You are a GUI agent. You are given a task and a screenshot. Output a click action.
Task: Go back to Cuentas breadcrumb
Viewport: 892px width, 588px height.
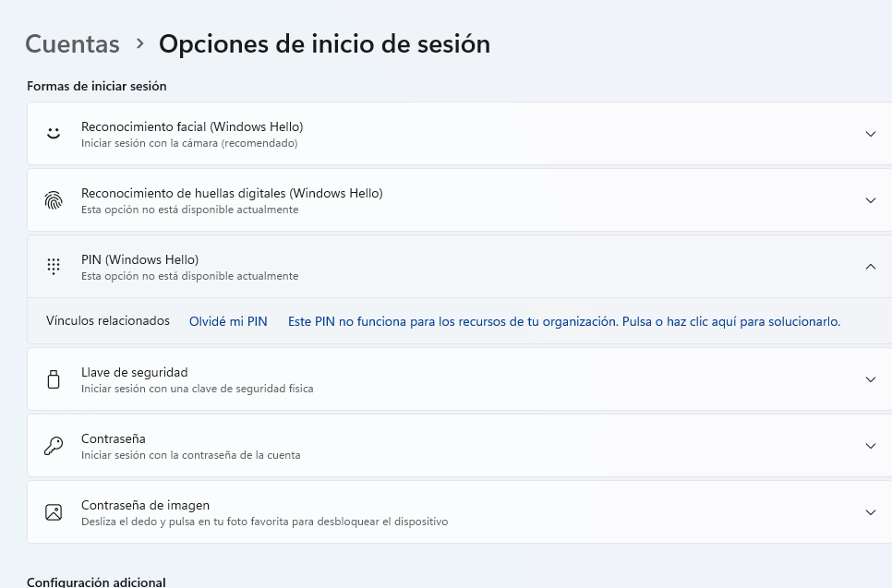coord(72,43)
